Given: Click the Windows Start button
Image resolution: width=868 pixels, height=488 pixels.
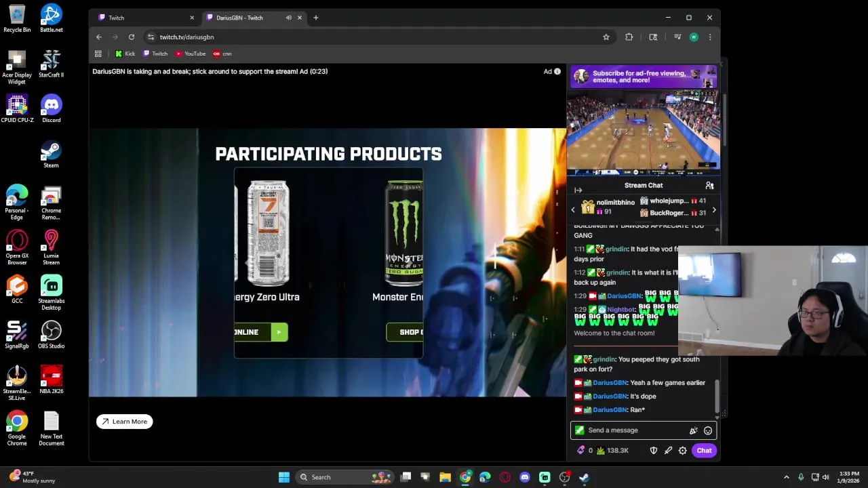Looking at the screenshot, I should pyautogui.click(x=284, y=477).
